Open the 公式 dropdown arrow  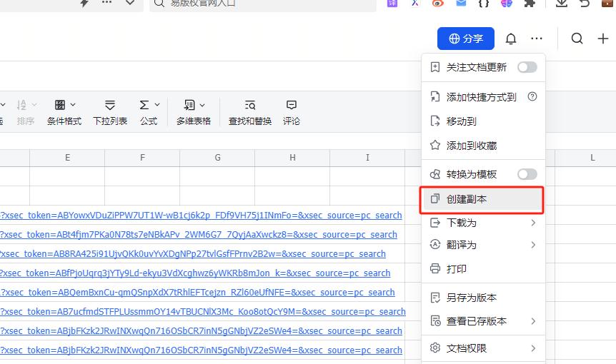[x=157, y=105]
